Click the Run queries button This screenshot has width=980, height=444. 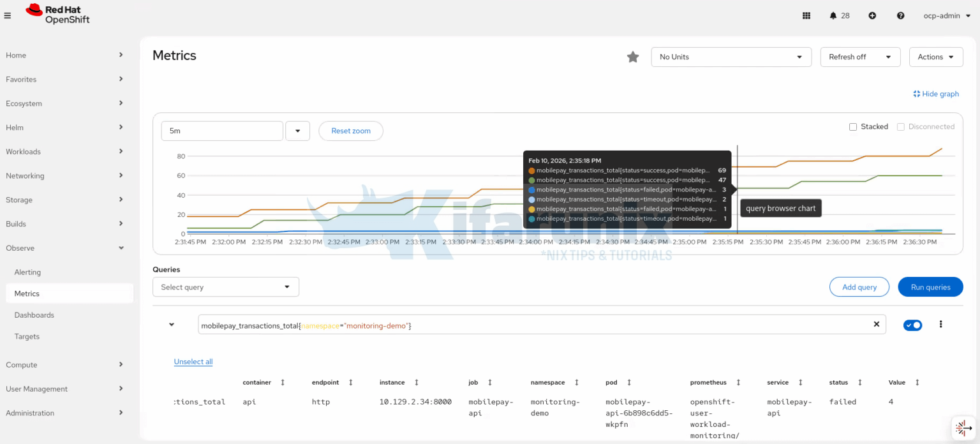930,287
